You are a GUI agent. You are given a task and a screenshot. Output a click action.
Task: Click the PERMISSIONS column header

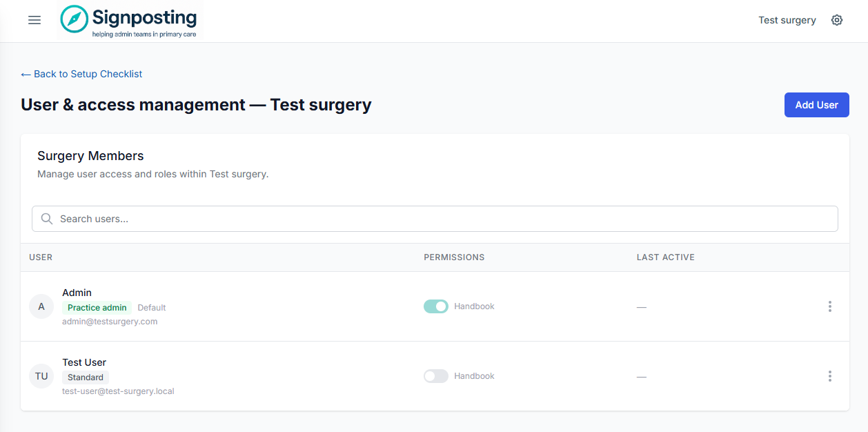coord(454,257)
